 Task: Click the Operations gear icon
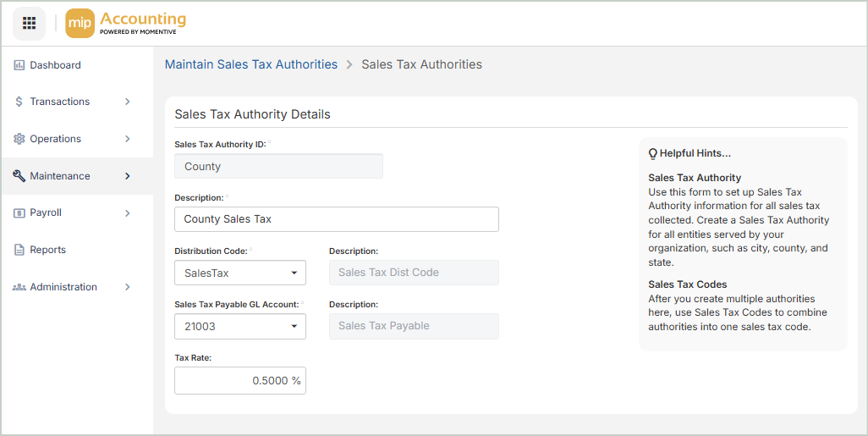(19, 139)
